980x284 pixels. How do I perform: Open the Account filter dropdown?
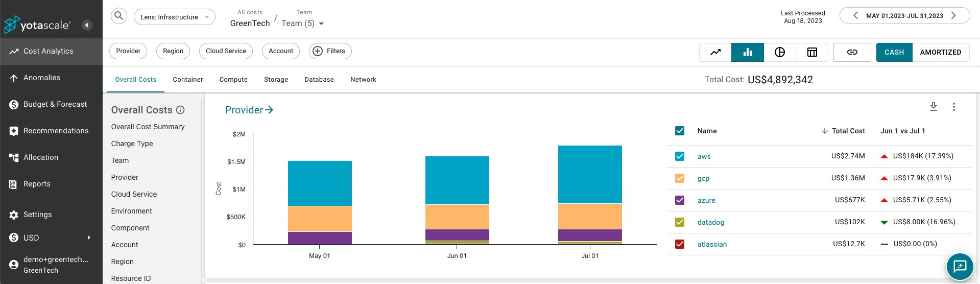(281, 51)
